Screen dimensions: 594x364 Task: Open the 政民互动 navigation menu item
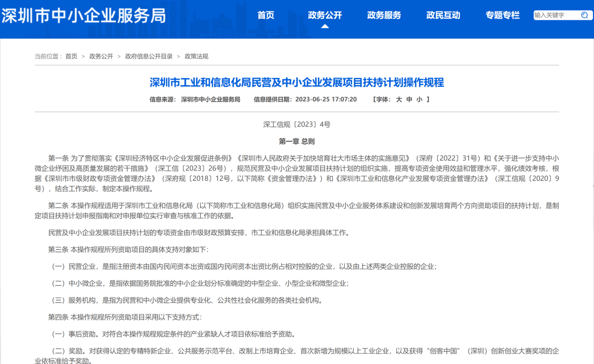pyautogui.click(x=443, y=15)
